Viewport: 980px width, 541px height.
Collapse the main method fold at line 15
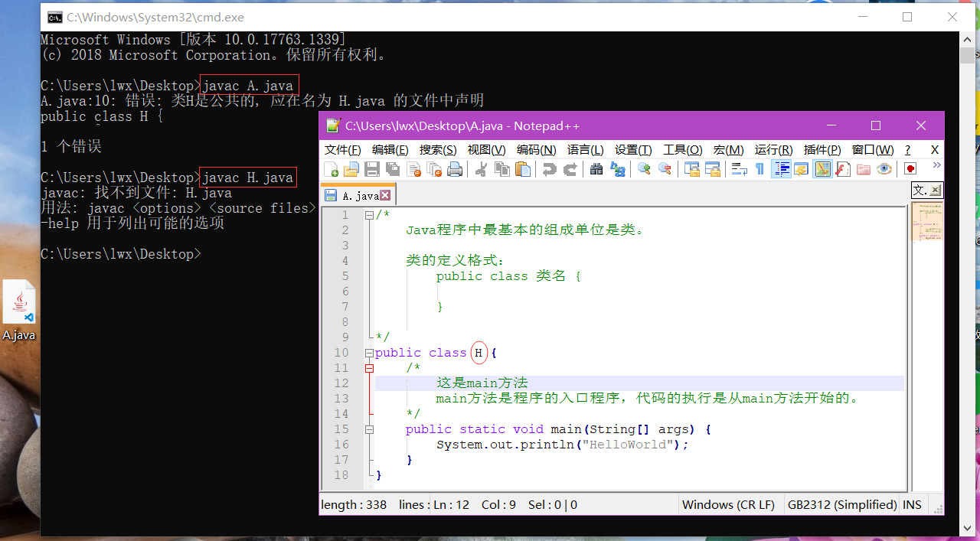tap(370, 429)
